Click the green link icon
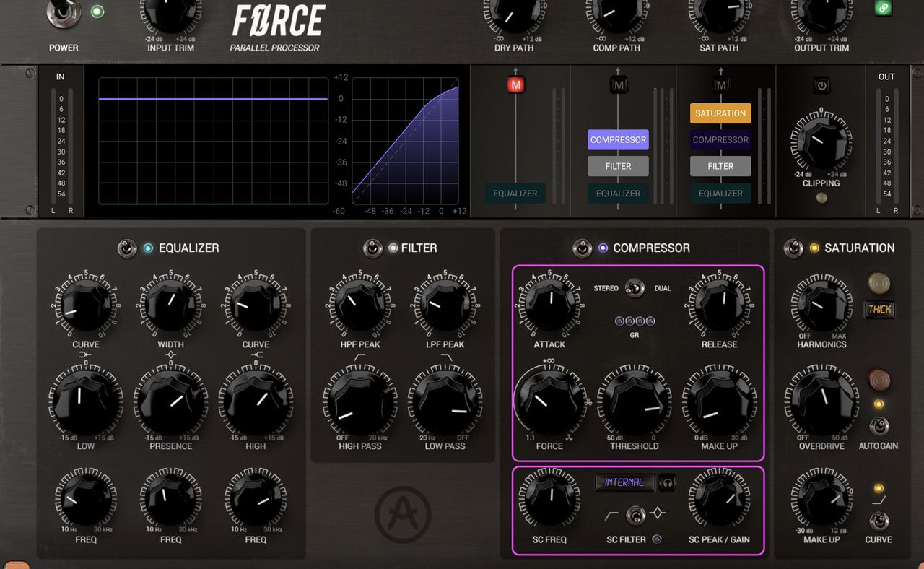 [883, 6]
